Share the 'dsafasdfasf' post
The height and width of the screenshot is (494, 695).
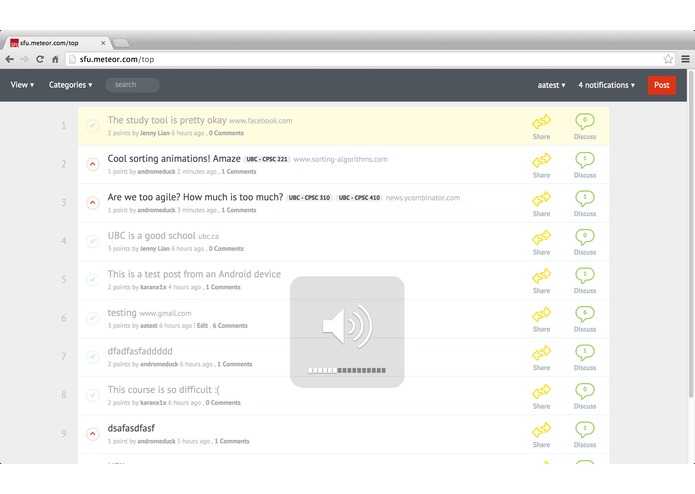pos(542,430)
